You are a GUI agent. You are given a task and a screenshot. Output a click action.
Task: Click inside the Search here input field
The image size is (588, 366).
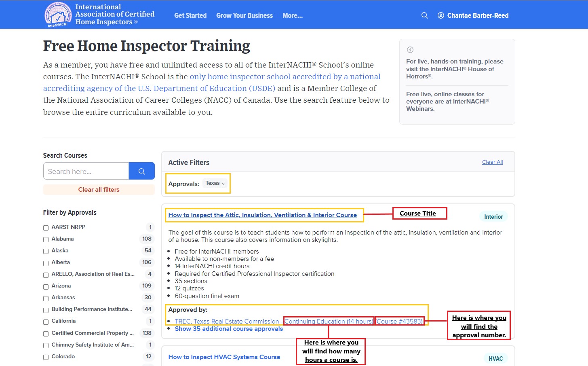tap(86, 171)
